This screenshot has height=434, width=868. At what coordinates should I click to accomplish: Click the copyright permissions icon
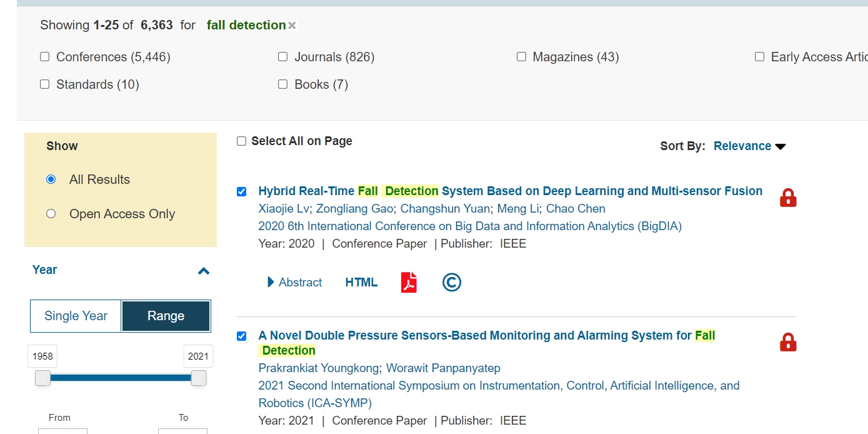coord(451,283)
